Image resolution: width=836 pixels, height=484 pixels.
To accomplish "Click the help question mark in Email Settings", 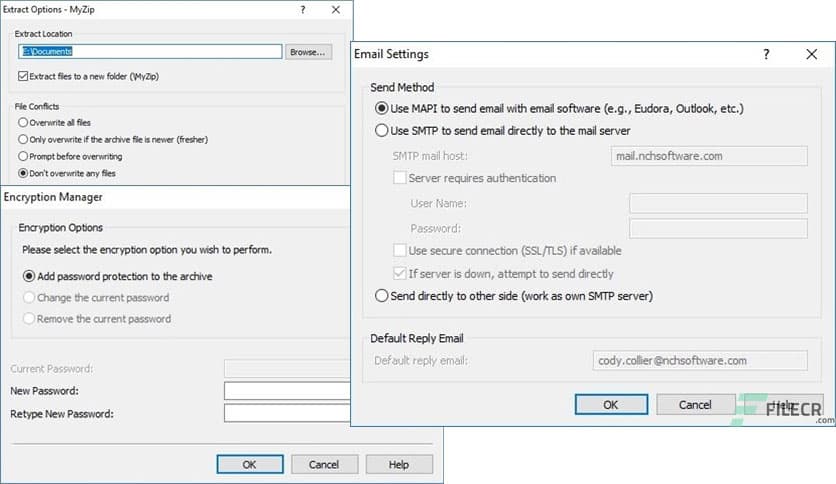I will 766,54.
